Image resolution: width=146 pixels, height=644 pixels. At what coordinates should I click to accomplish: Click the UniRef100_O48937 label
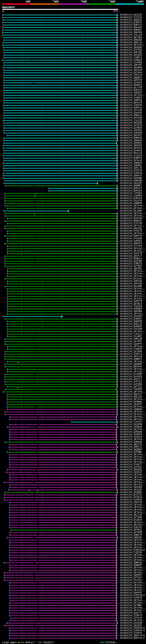pyautogui.click(x=131, y=93)
